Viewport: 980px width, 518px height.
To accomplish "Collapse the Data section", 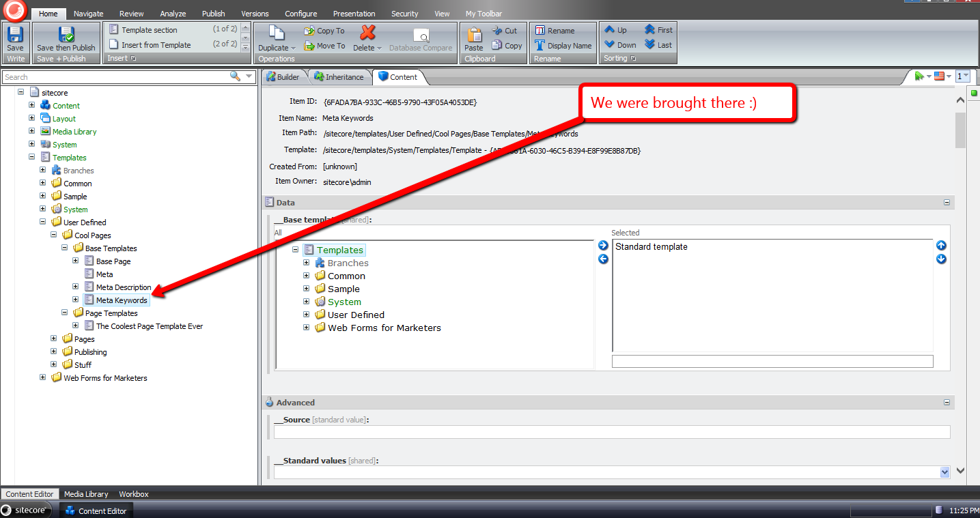I will tap(947, 203).
